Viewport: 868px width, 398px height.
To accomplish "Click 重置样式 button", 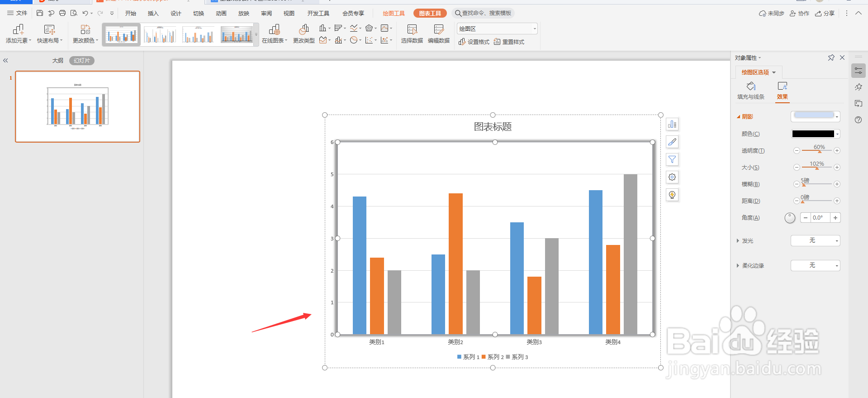I will point(509,42).
